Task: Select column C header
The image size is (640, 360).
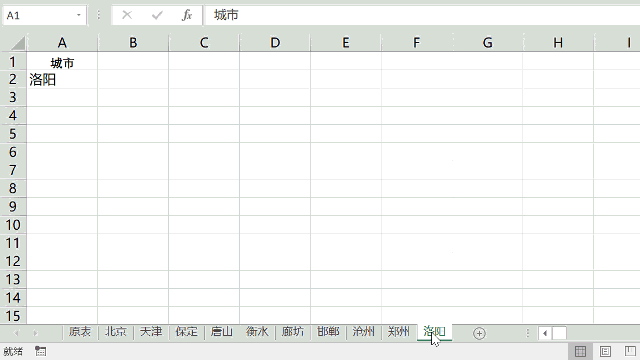Action: pos(204,43)
